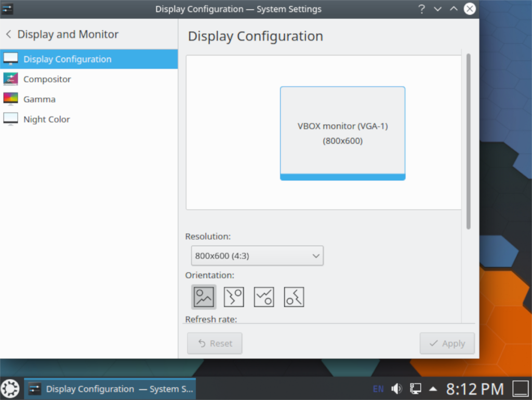Click the volume icon in the system tray
532x400 pixels.
(396, 389)
